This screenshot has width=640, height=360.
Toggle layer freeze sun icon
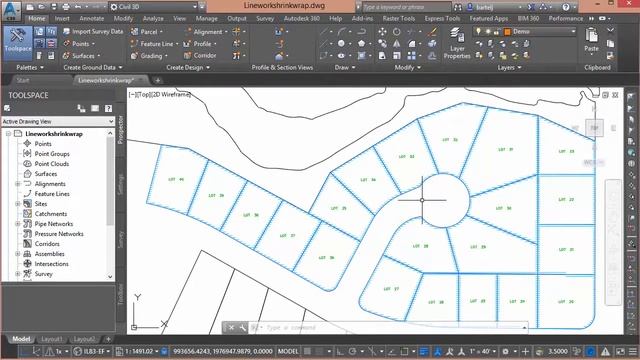(x=487, y=31)
